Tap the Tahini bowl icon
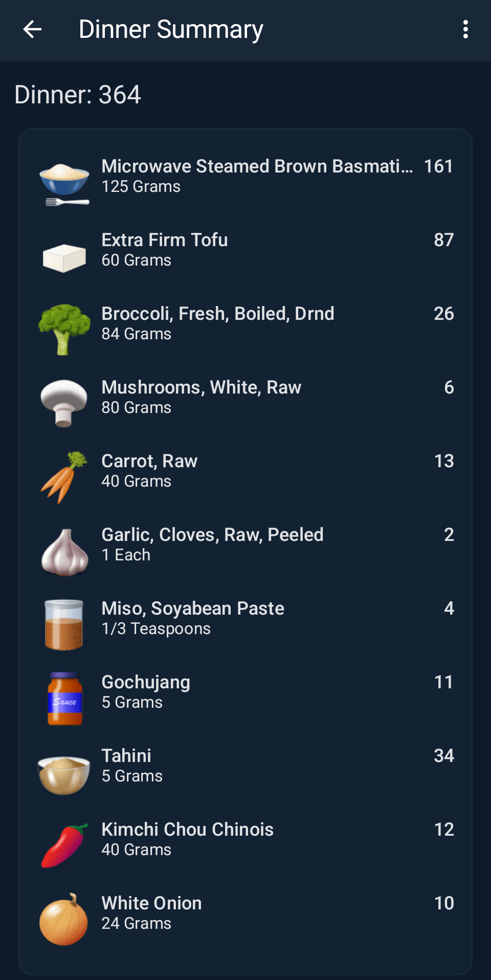 (64, 774)
